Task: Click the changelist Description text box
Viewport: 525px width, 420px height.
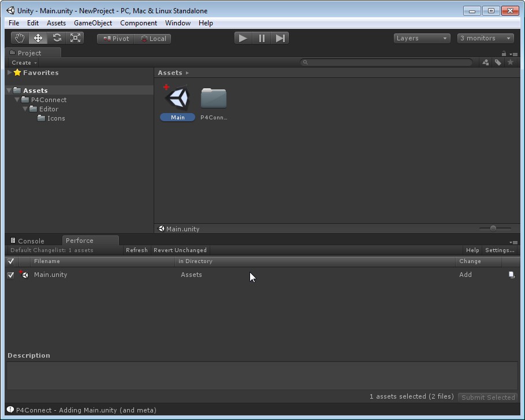Action: coord(262,375)
